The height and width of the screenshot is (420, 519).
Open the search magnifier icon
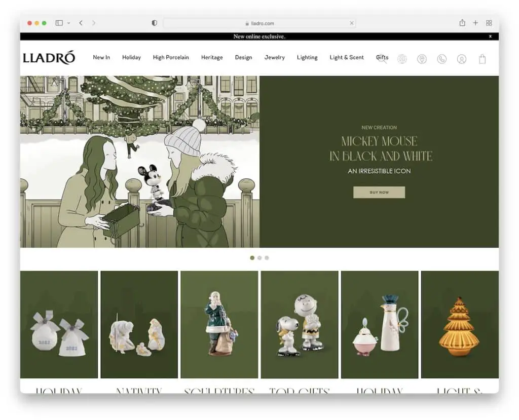382,59
